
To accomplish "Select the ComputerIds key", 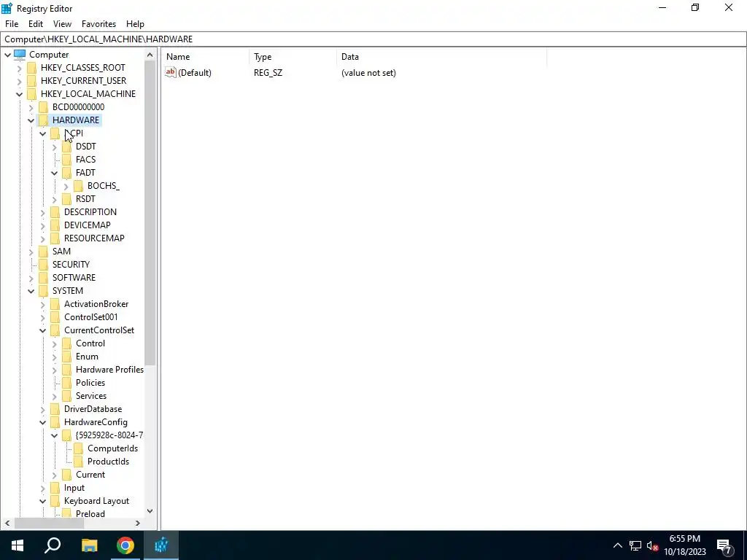I will click(x=113, y=448).
